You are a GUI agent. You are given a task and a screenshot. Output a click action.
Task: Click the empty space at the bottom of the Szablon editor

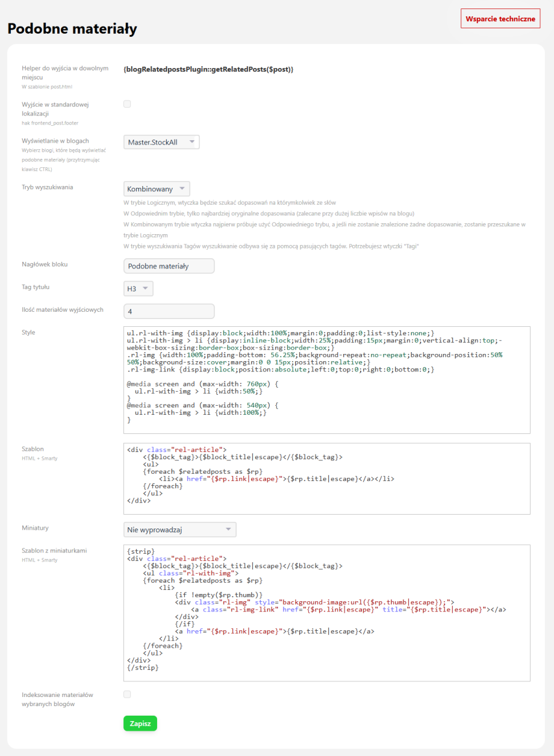click(326, 509)
